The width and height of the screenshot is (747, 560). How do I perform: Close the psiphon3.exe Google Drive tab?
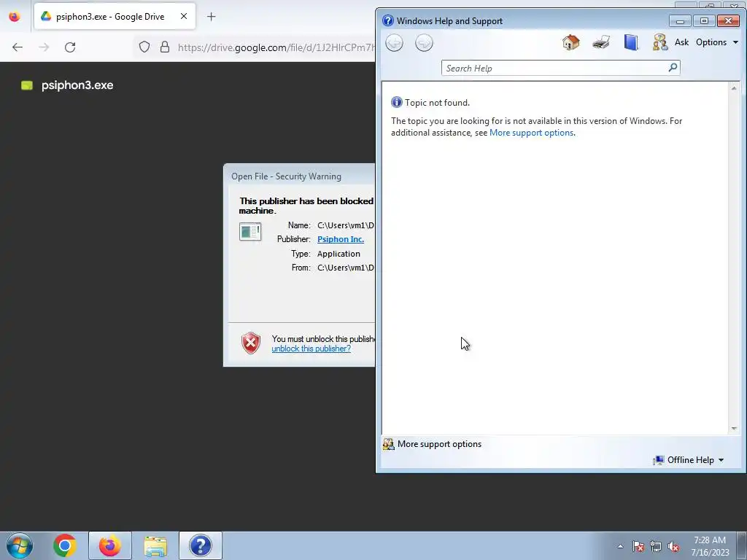pos(183,17)
